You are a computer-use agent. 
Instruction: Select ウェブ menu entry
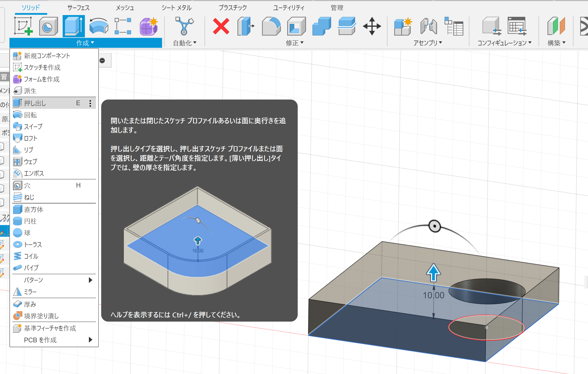point(54,162)
